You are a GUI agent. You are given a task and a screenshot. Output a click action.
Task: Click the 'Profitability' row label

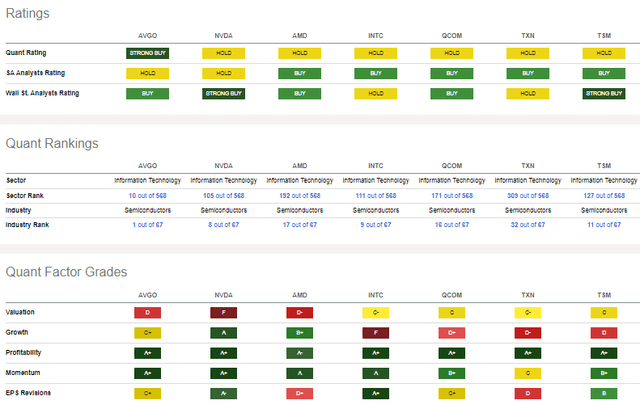point(23,353)
